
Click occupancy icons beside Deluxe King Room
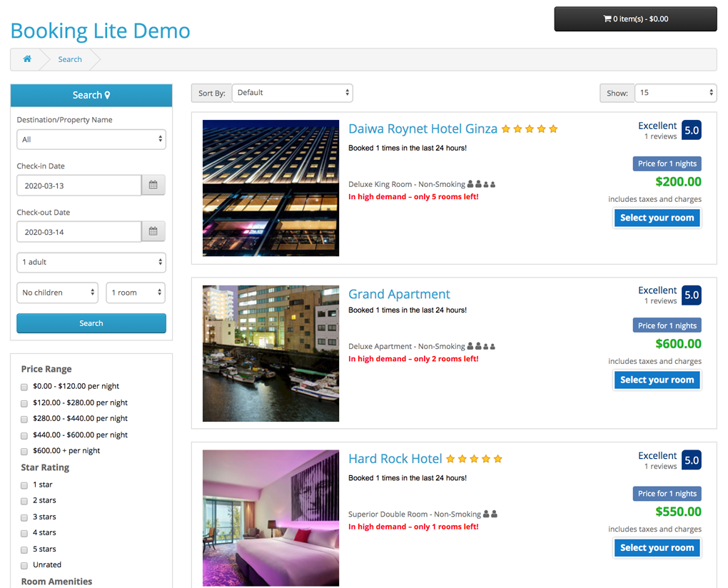pos(481,184)
